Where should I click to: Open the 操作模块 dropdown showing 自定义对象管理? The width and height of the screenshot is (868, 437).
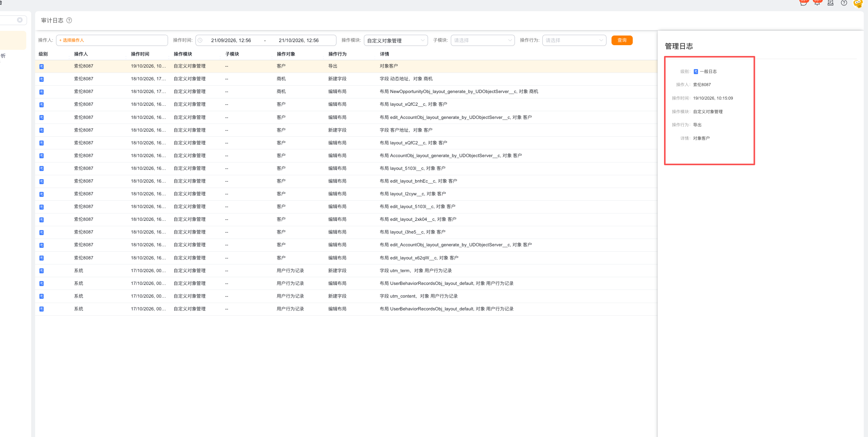tap(396, 41)
